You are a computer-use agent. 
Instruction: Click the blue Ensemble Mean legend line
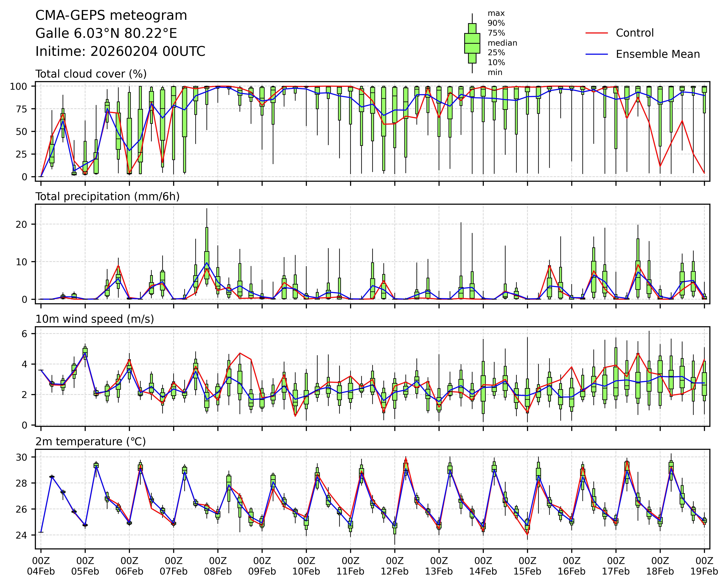(597, 54)
